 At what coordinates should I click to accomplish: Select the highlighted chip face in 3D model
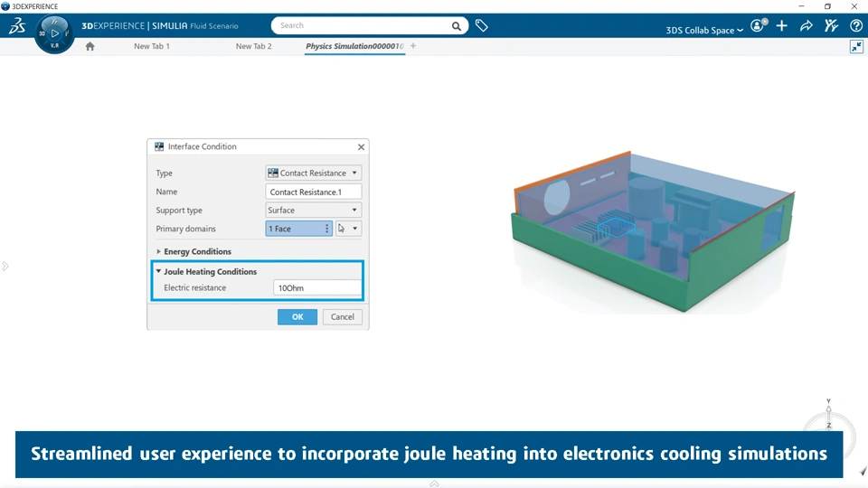[x=616, y=227]
